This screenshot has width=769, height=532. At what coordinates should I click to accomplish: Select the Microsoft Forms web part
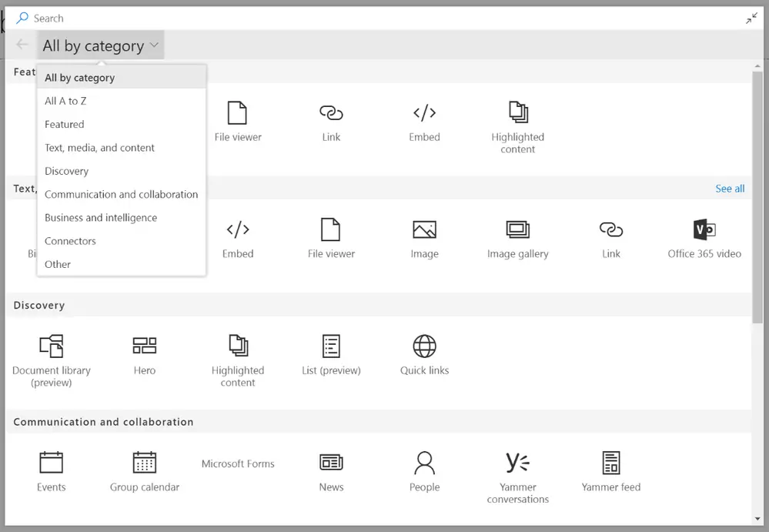tap(238, 463)
